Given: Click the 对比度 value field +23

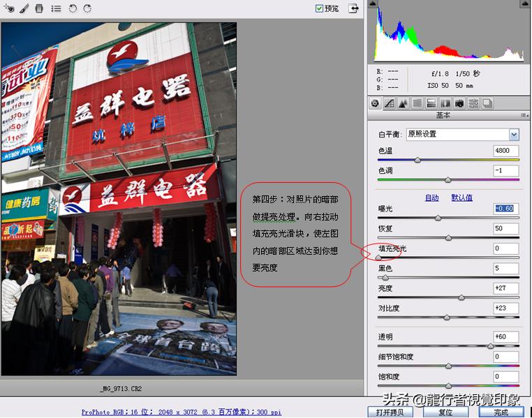Looking at the screenshot, I should pos(506,308).
